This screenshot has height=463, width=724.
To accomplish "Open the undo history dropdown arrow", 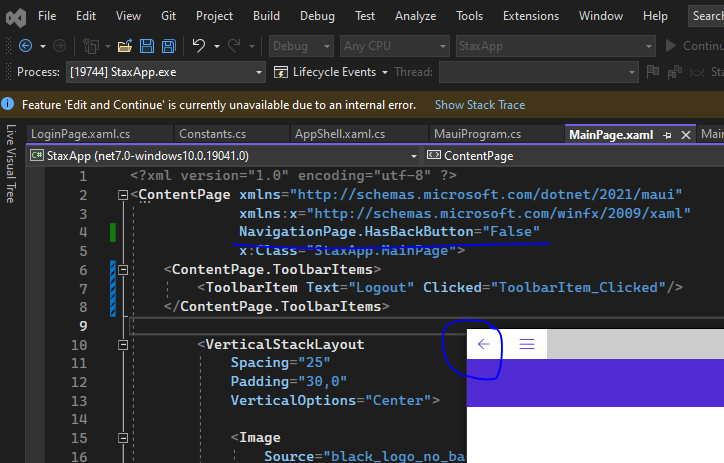I will coord(217,46).
